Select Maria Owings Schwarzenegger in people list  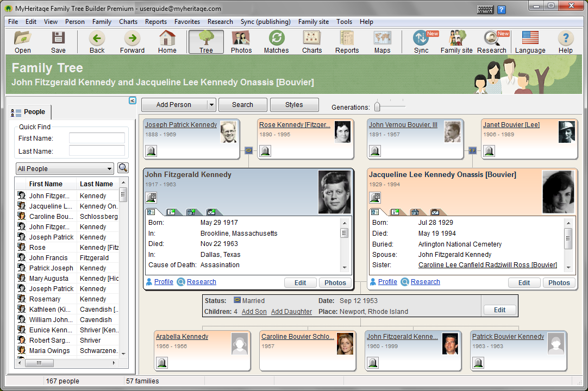(67, 350)
